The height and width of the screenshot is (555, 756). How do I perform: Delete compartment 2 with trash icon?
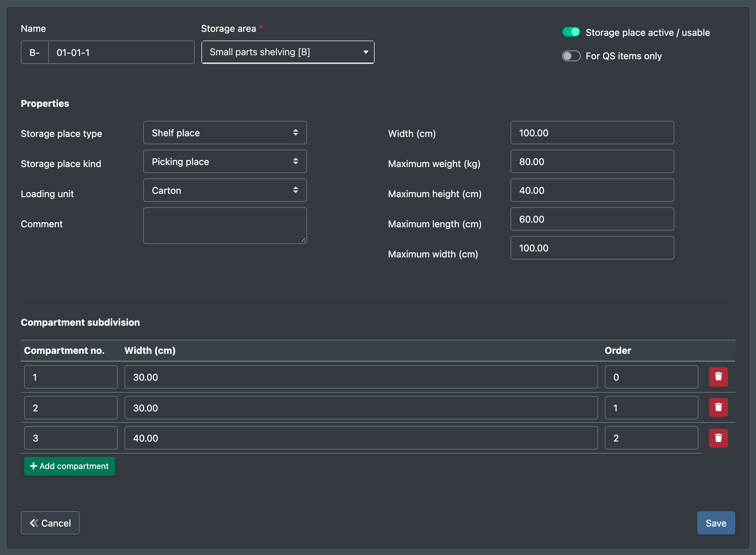tap(718, 407)
